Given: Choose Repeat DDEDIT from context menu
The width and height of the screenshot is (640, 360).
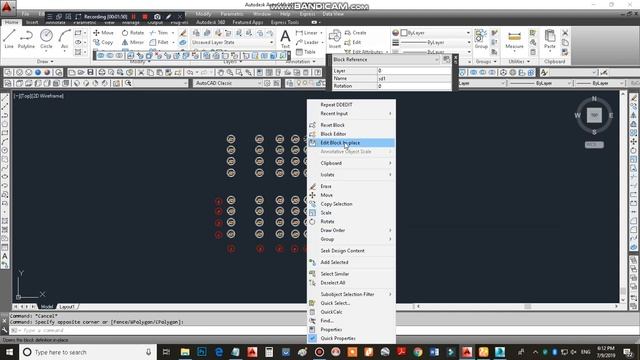Looking at the screenshot, I should pyautogui.click(x=351, y=105).
